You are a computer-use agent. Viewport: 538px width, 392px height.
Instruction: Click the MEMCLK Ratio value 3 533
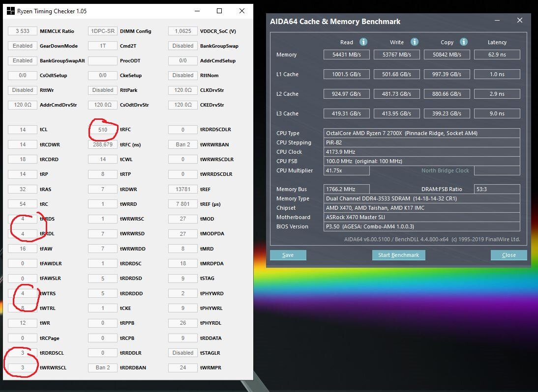23,31
